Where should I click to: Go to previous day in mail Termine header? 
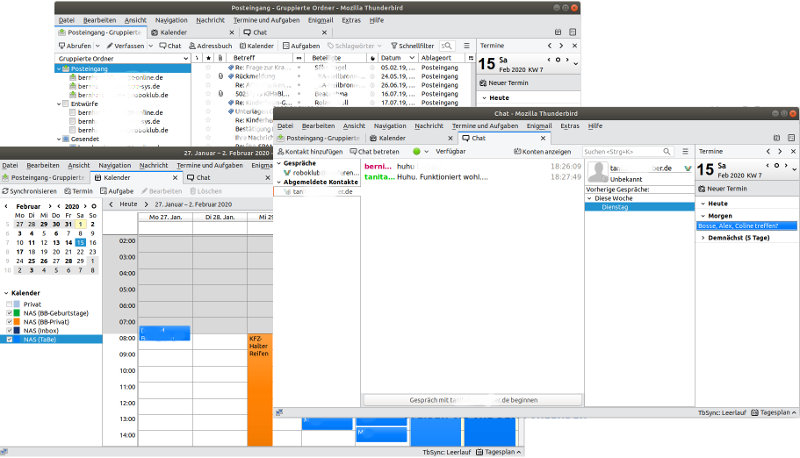point(549,60)
